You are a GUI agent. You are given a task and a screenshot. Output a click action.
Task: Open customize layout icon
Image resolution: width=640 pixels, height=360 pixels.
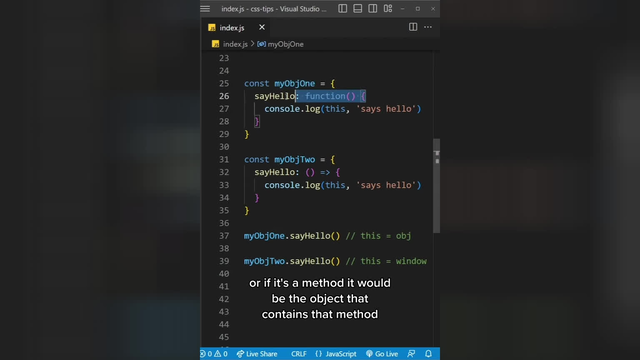coord(388,9)
